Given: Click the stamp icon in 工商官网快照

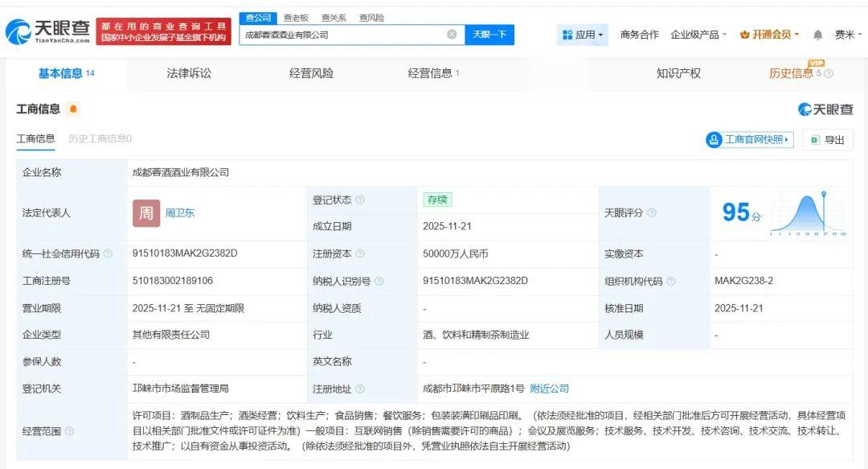Looking at the screenshot, I should pos(714,140).
